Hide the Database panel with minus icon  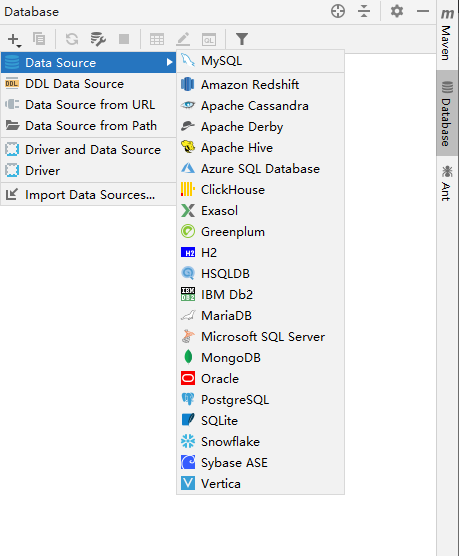pyautogui.click(x=423, y=11)
